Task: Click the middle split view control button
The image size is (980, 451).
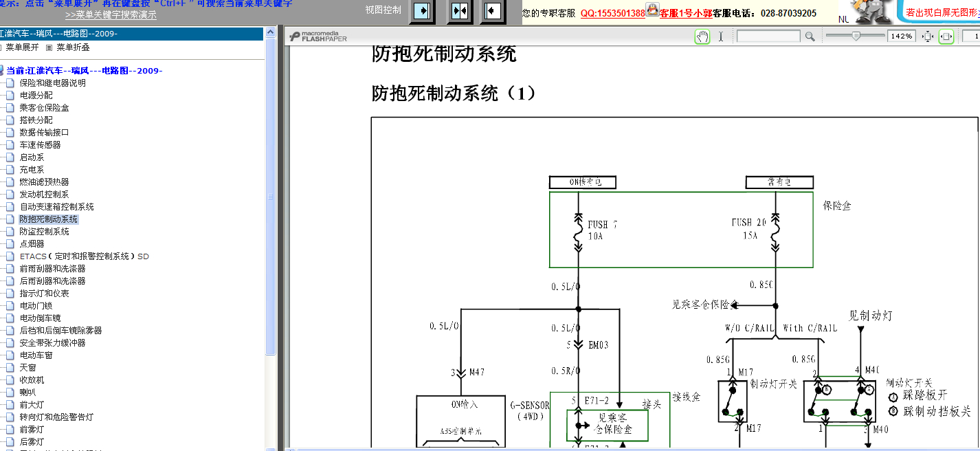Action: [x=459, y=11]
